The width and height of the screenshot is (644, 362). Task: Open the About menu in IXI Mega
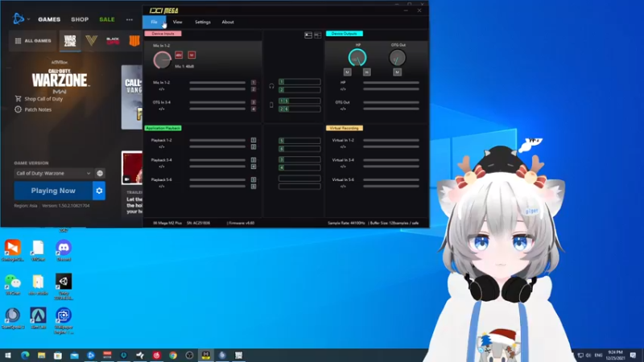228,23
